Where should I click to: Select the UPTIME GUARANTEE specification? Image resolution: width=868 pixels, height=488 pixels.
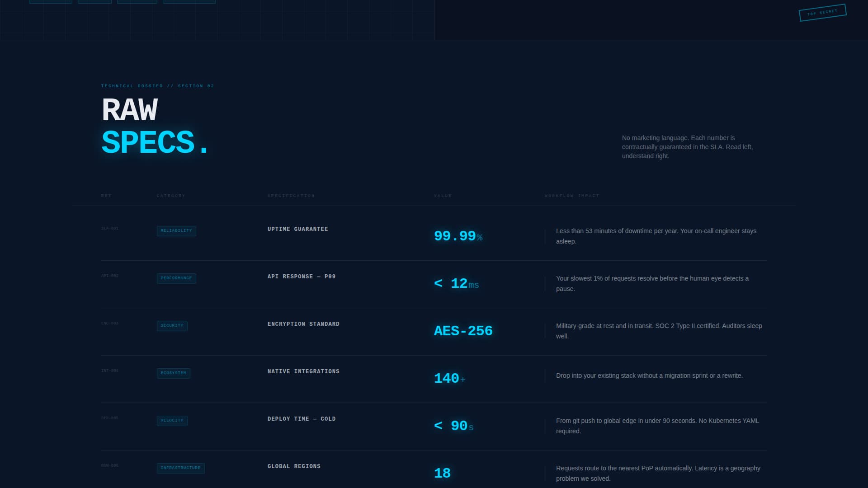pyautogui.click(x=298, y=229)
